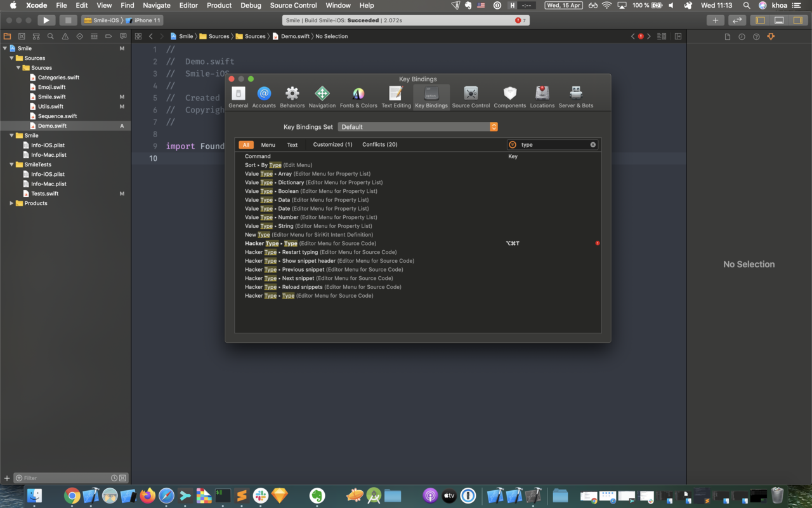Run the Smile-iOS scheme
This screenshot has height=508, width=812.
46,20
